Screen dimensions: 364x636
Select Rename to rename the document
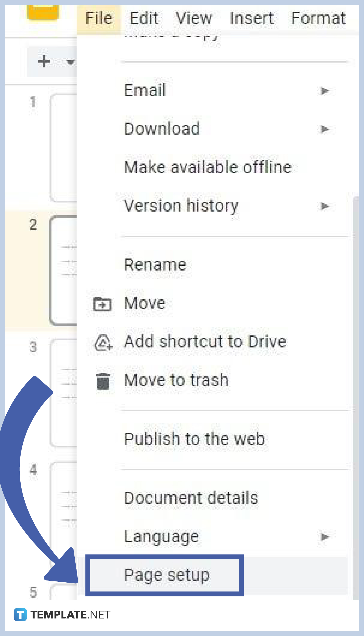[x=155, y=265]
